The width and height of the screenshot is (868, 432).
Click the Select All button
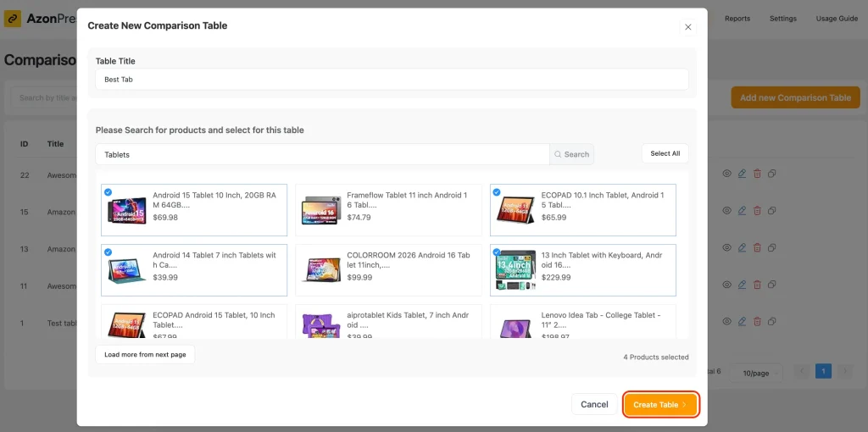[x=665, y=154]
